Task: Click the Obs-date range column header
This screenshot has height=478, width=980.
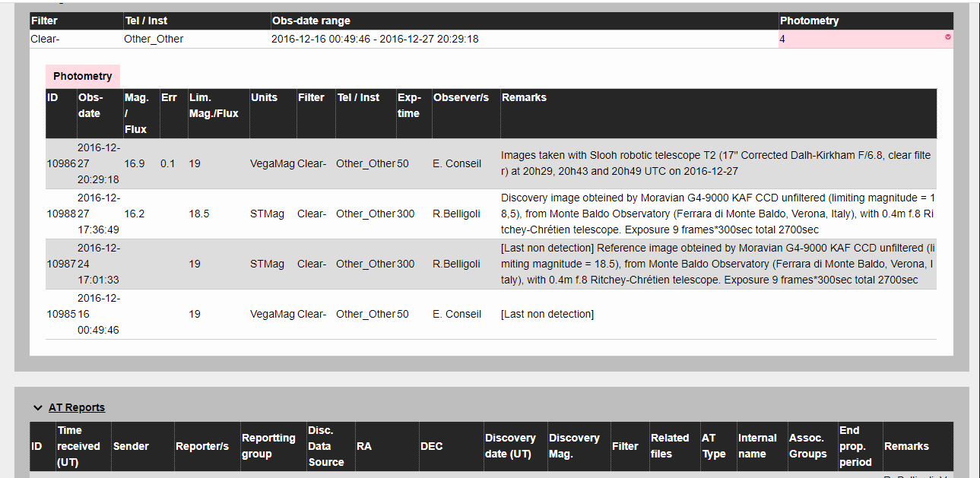Action: coord(310,21)
